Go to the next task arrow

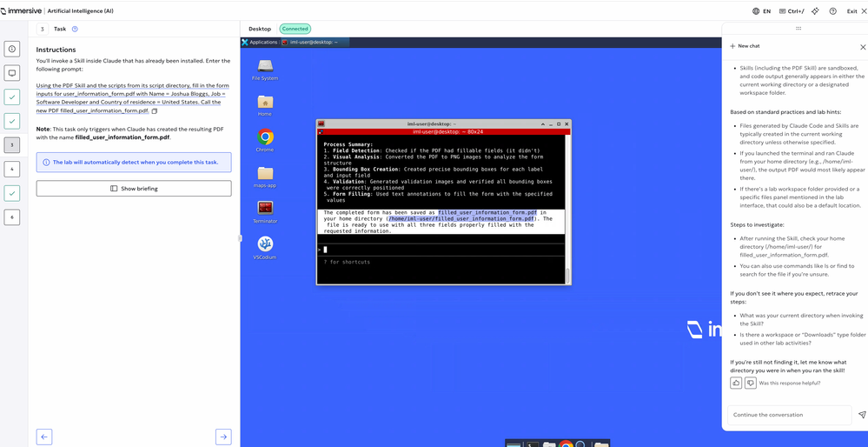coord(223,437)
